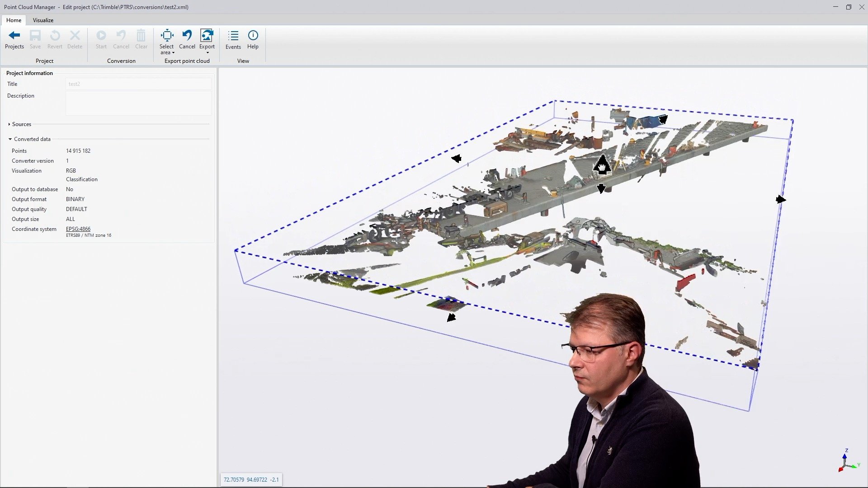Collapse the Converted data section
This screenshot has width=868, height=488.
pyautogui.click(x=10, y=139)
